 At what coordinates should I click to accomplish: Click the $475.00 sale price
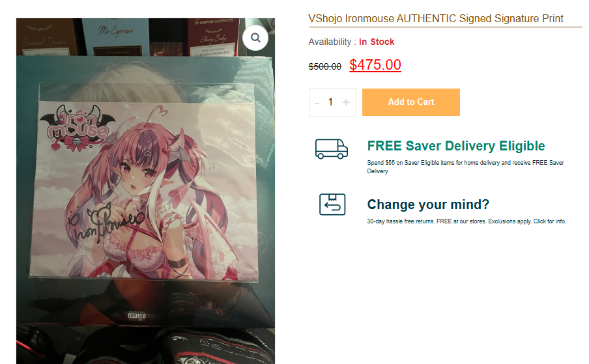(375, 65)
